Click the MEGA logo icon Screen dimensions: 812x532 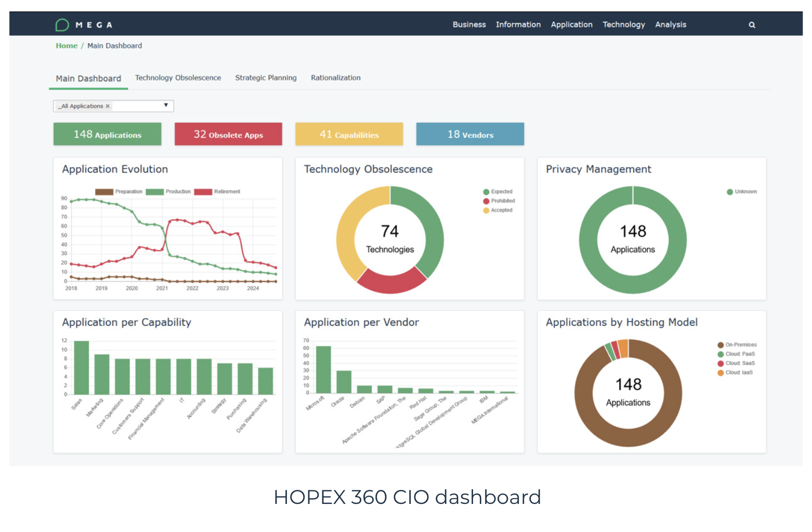pyautogui.click(x=62, y=25)
